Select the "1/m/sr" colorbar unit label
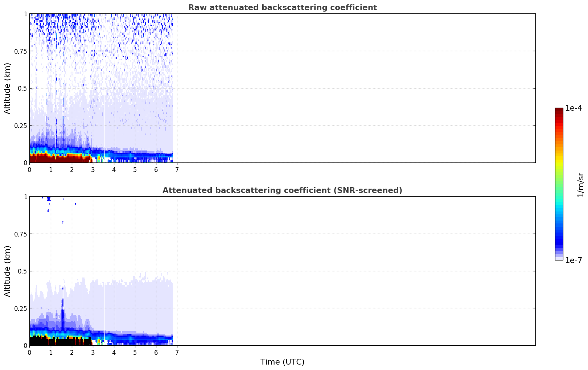The width and height of the screenshot is (588, 370). click(x=580, y=184)
